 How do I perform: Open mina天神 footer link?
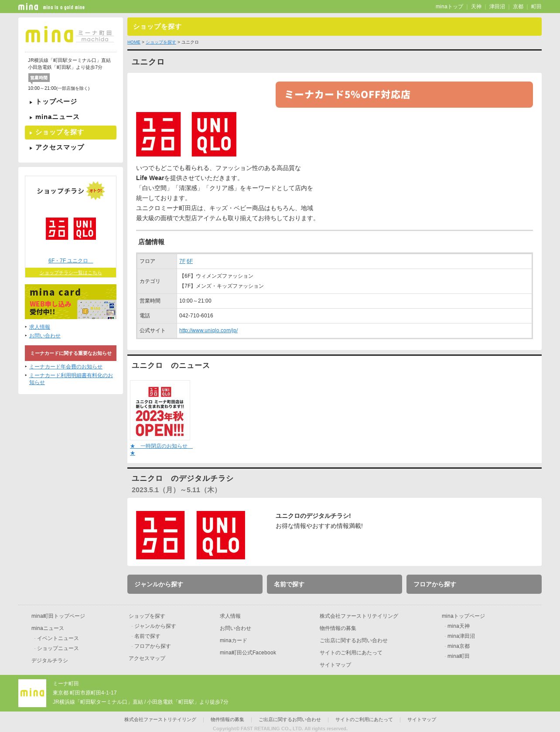[458, 626]
